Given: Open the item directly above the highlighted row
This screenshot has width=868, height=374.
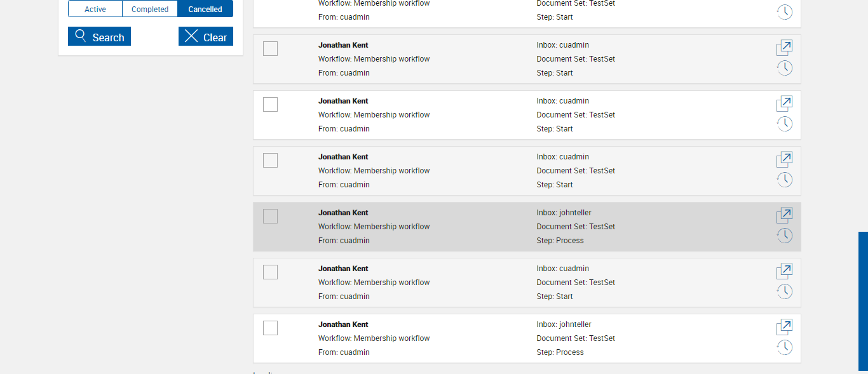Looking at the screenshot, I should tap(784, 159).
